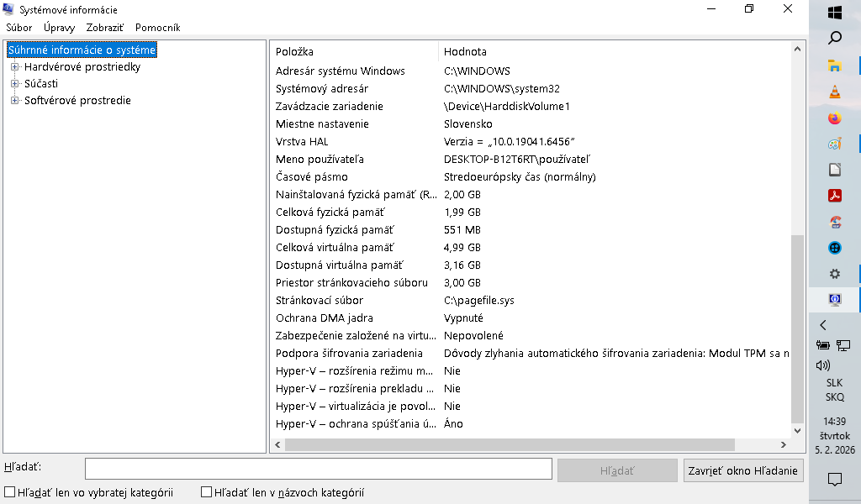Screen dimensions: 861x504
Task: Click horizontal scrollbar thumb
Action: [x=510, y=444]
